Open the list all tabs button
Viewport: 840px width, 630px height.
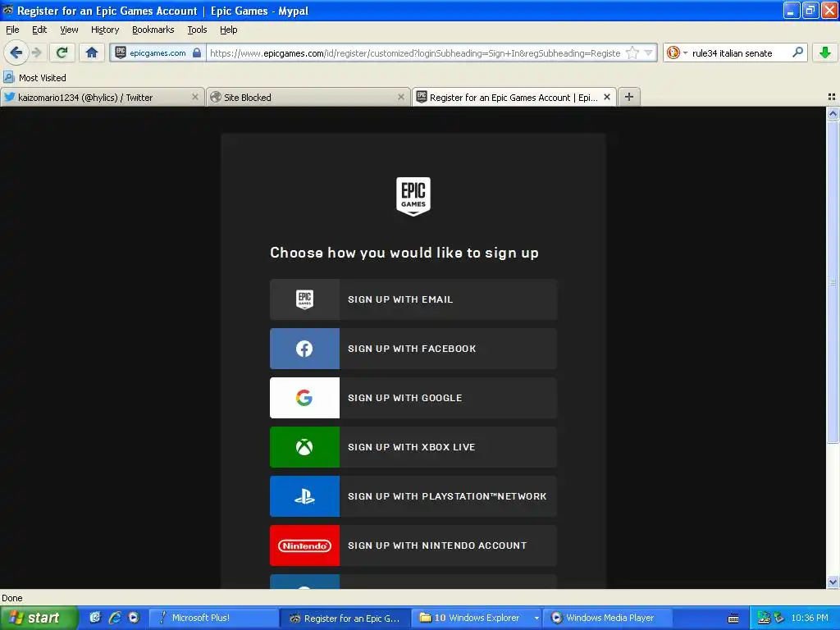pos(832,97)
